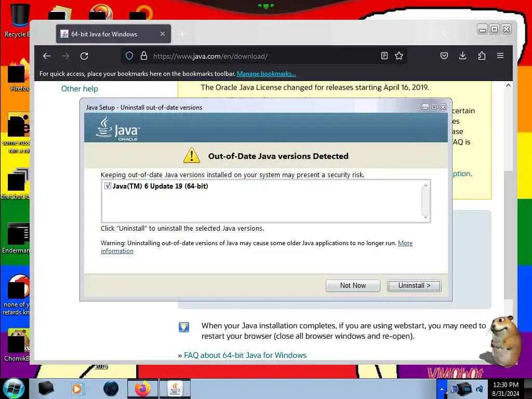Click Java version list scroll down arrow
Viewport: 532px width, 399px height.
pyautogui.click(x=425, y=217)
